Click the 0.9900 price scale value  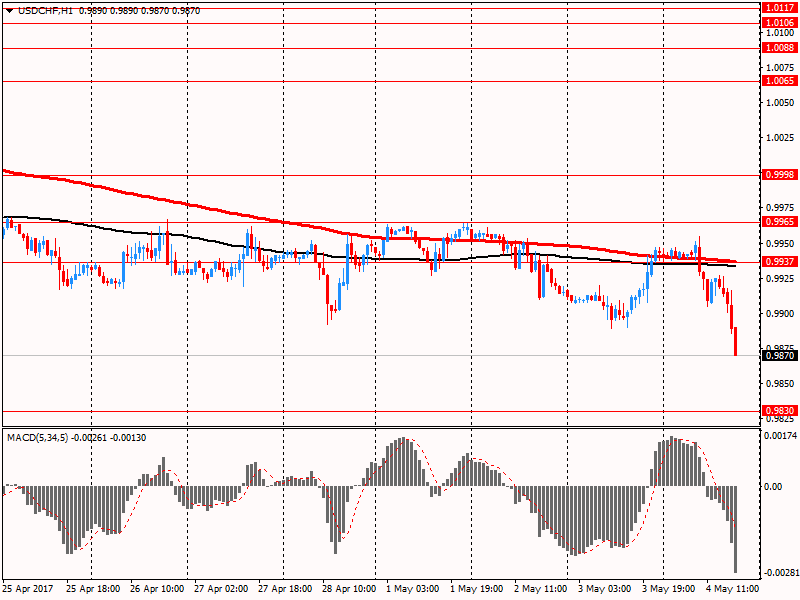tap(781, 313)
